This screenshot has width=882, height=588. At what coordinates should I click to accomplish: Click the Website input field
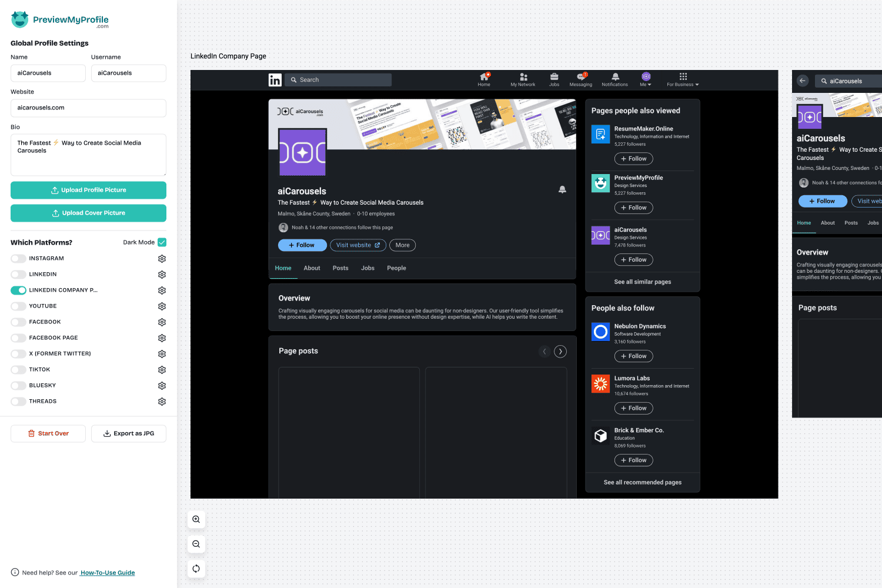(x=88, y=108)
